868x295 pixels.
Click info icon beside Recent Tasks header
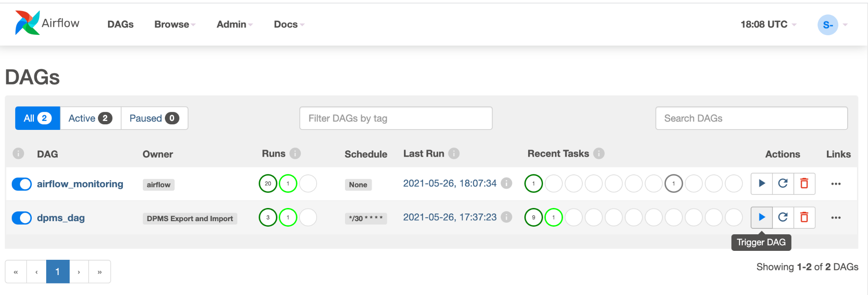click(x=599, y=154)
